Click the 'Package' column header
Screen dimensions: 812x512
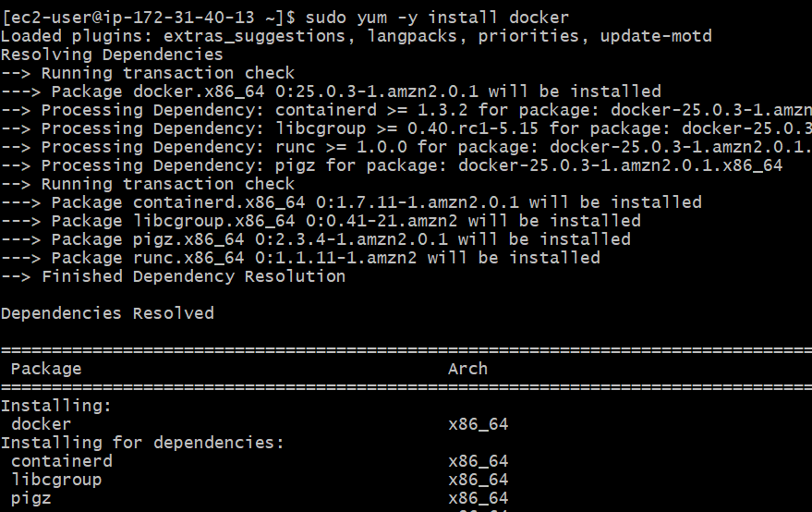point(46,369)
